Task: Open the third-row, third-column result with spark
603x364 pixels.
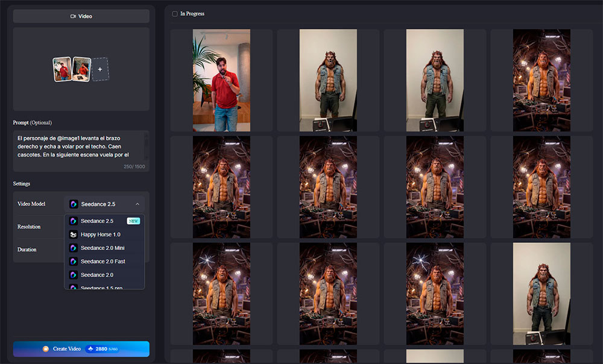Action: coord(435,293)
